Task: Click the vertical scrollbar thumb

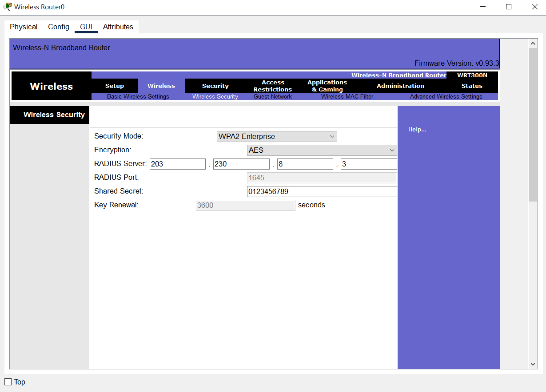Action: pos(533,125)
